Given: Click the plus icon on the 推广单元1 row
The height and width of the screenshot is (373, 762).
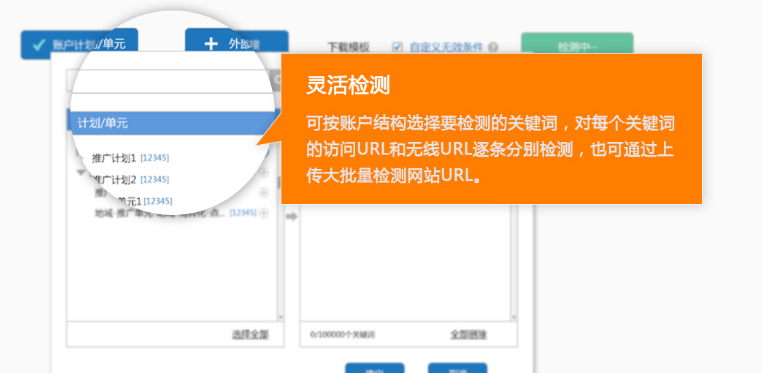Looking at the screenshot, I should [x=264, y=193].
